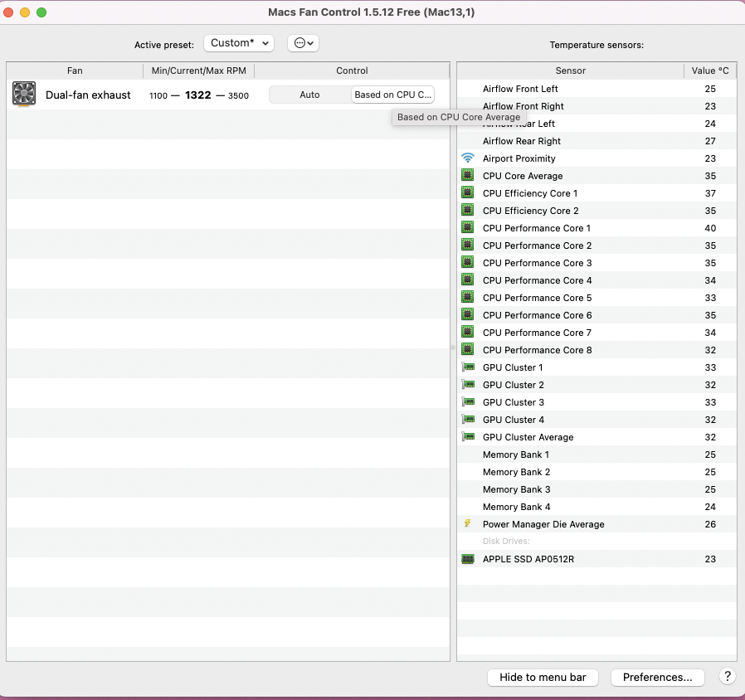Select the CPU Core Average sensor label
Screen dimensions: 745x700
[x=523, y=176]
